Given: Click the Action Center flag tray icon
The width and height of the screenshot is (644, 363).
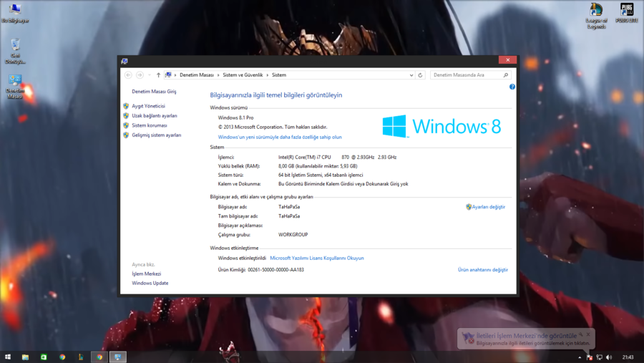Looking at the screenshot, I should (590, 357).
